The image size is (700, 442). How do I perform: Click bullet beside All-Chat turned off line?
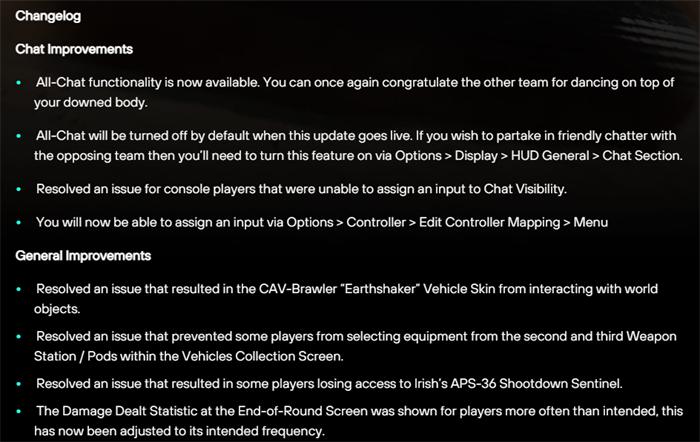[x=19, y=136]
